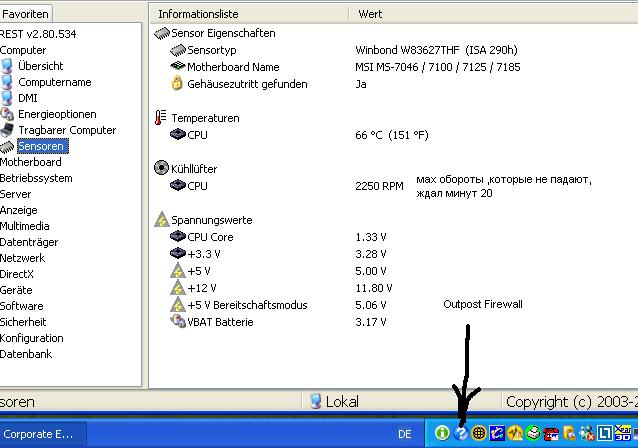This screenshot has width=638, height=448.
Task: Select the Multimedia tree node
Action: pos(25,226)
